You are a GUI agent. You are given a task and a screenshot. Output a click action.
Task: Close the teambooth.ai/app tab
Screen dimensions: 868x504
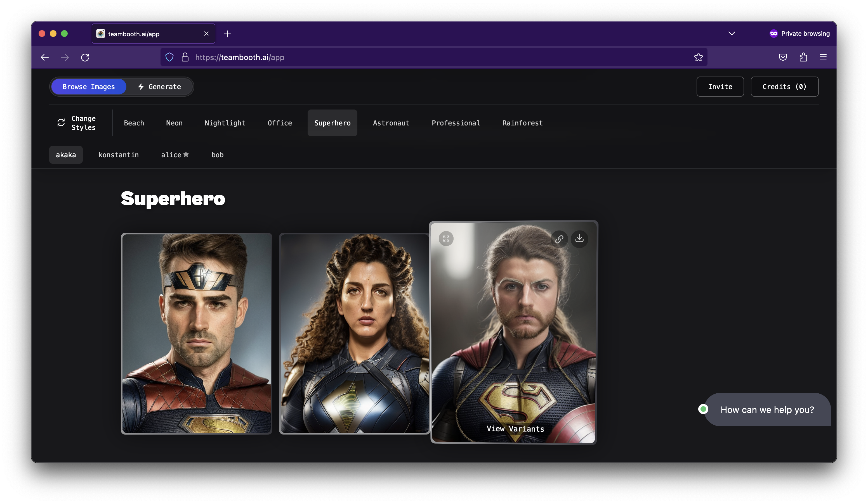(x=206, y=34)
